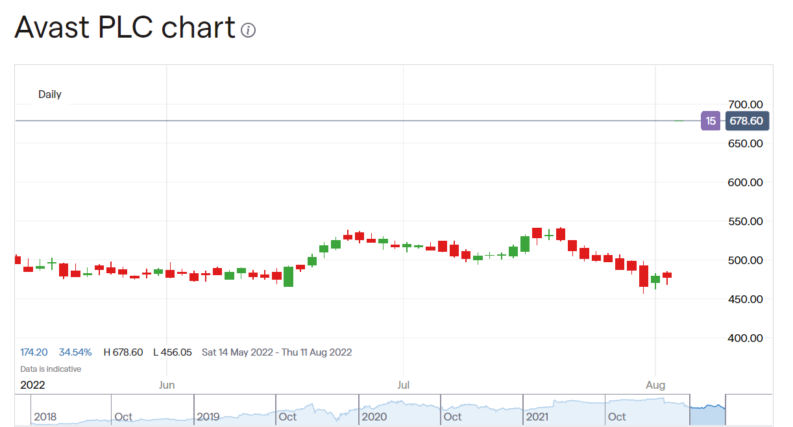Click the Aug label on time axis
The height and width of the screenshot is (427, 793).
(655, 386)
